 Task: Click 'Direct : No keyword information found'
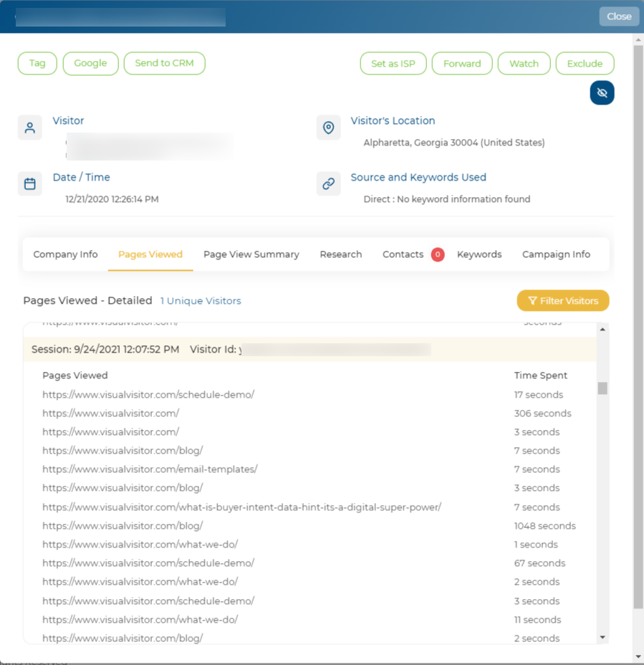coord(447,199)
